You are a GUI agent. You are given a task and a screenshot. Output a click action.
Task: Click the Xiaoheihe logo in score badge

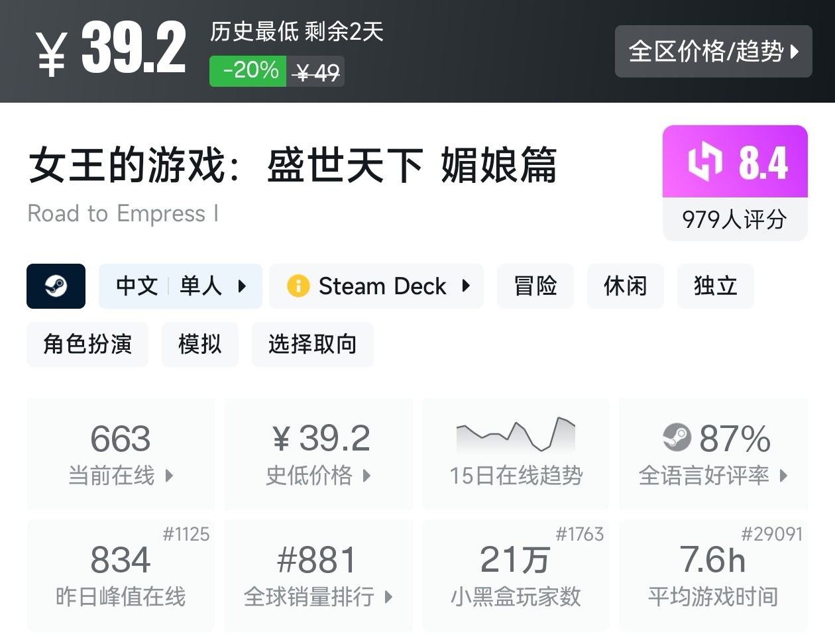click(704, 161)
